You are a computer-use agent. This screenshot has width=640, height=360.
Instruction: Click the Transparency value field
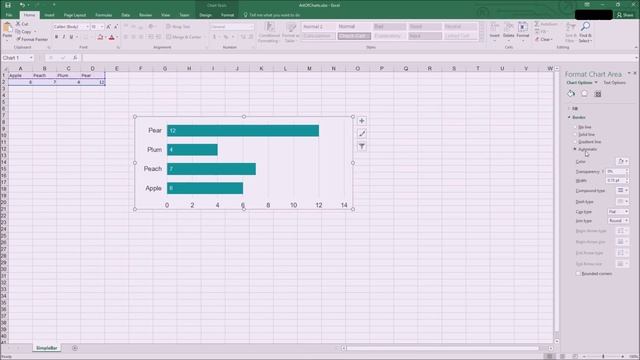pos(615,171)
